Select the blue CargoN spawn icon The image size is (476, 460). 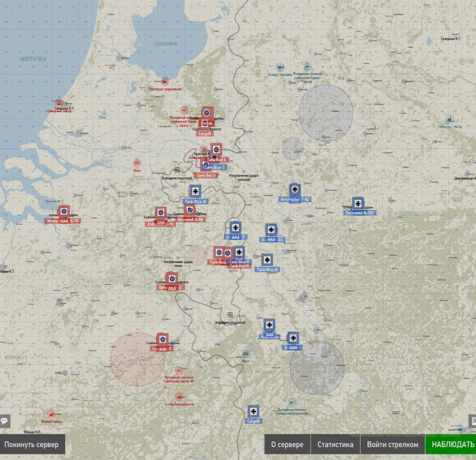pos(253,412)
